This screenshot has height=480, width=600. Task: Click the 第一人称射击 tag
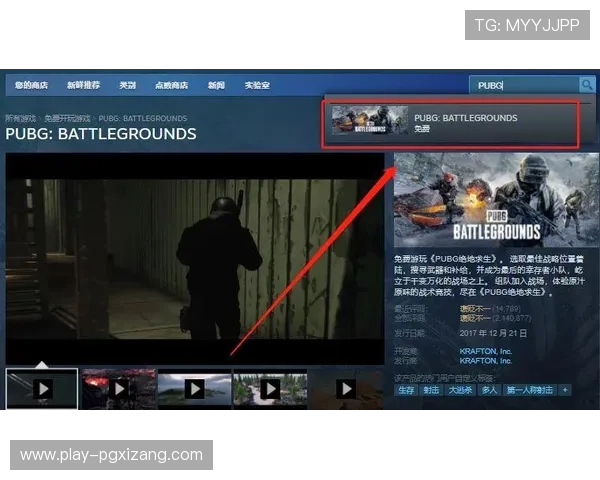[530, 390]
